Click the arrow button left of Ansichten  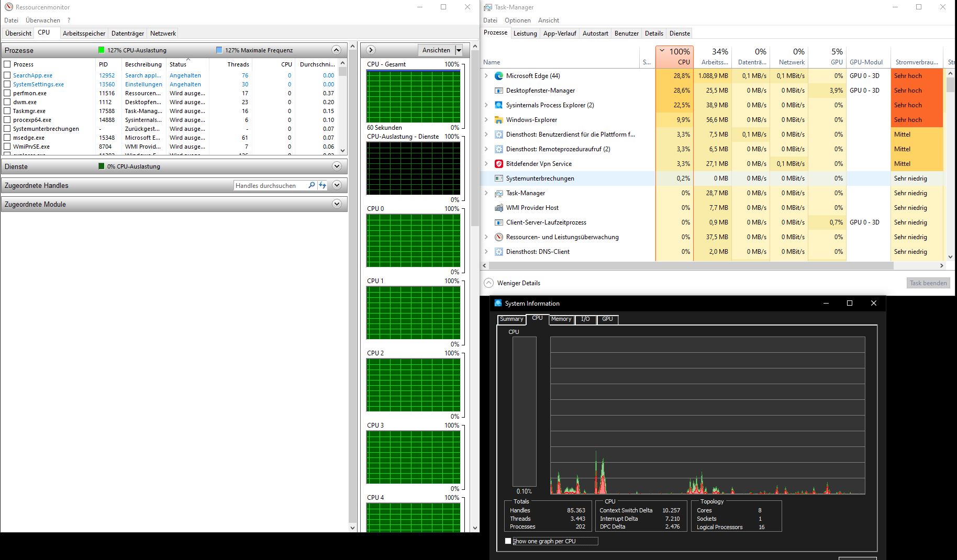point(371,50)
